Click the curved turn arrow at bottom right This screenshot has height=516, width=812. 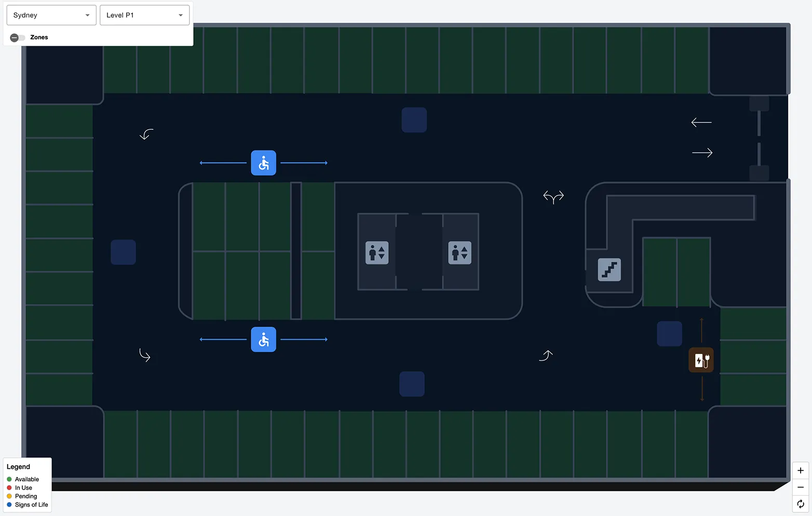click(x=546, y=356)
